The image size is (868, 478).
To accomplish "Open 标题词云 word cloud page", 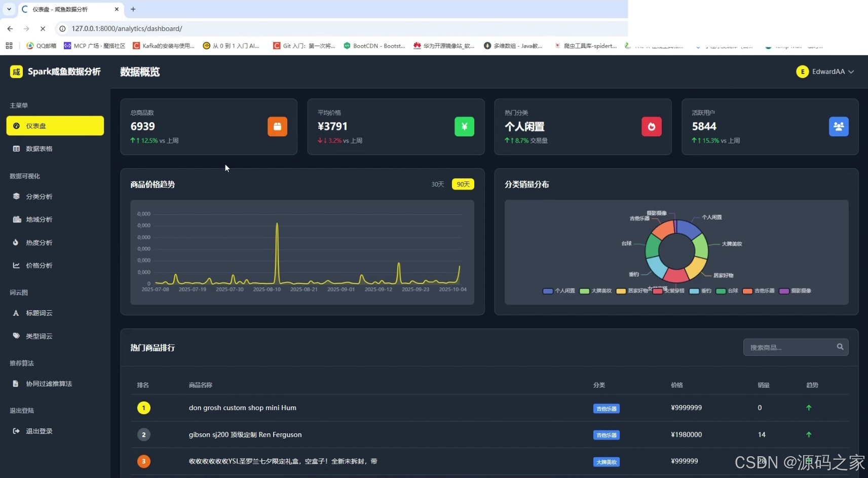I will click(x=55, y=313).
